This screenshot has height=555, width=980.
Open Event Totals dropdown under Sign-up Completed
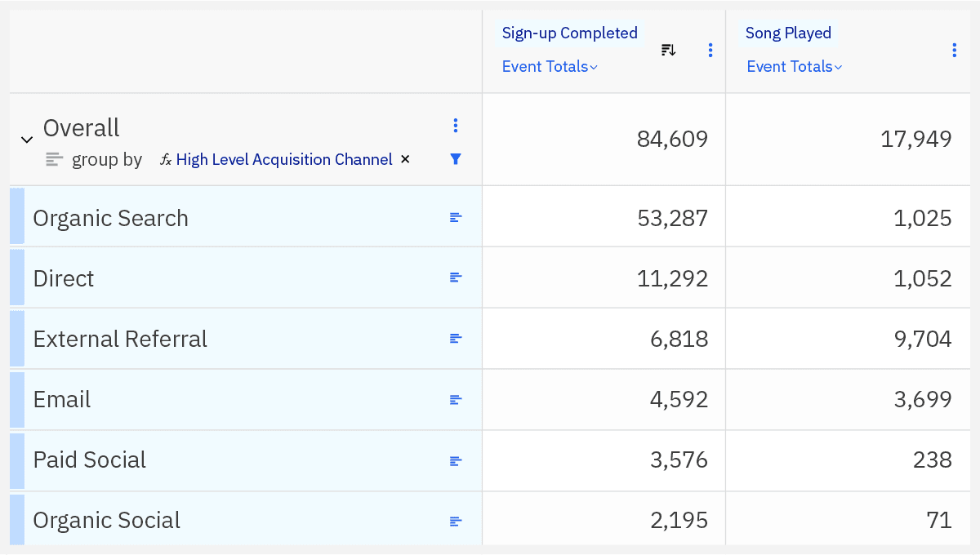pyautogui.click(x=549, y=66)
